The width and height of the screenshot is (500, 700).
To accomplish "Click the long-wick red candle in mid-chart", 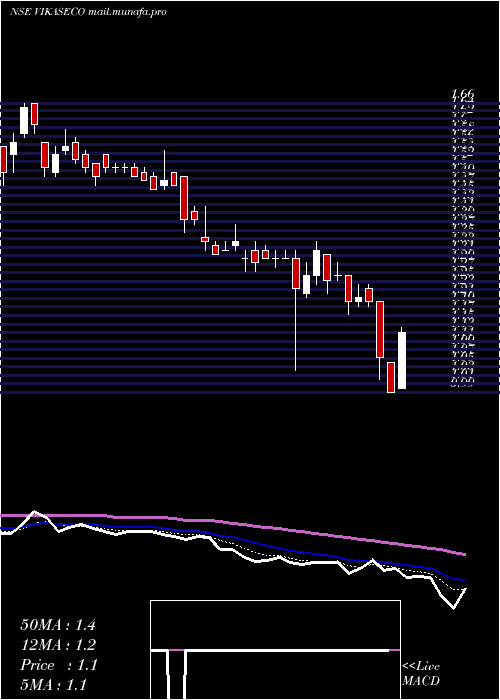I will click(296, 310).
